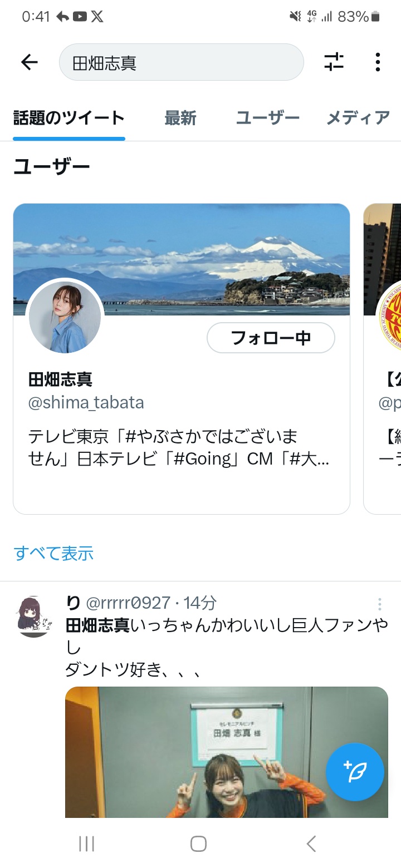This screenshot has height=868, width=401.
Task: Switch to the ユーザー tab
Action: [268, 118]
